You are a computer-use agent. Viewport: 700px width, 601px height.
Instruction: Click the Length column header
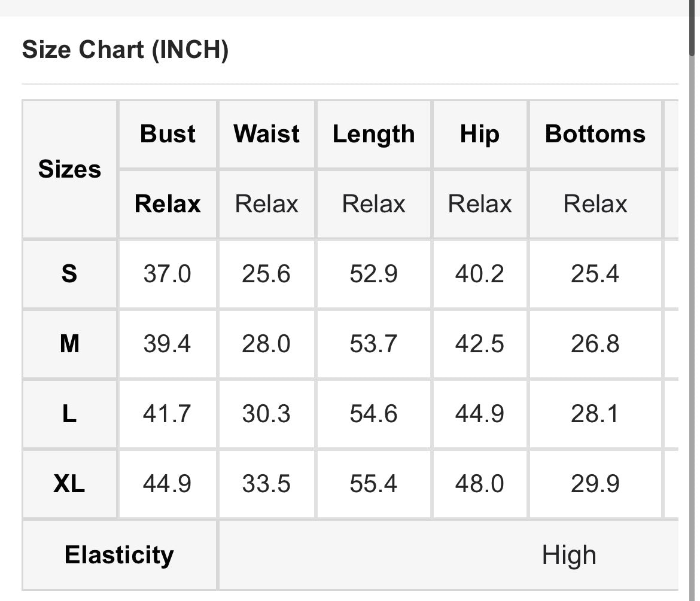tap(373, 134)
